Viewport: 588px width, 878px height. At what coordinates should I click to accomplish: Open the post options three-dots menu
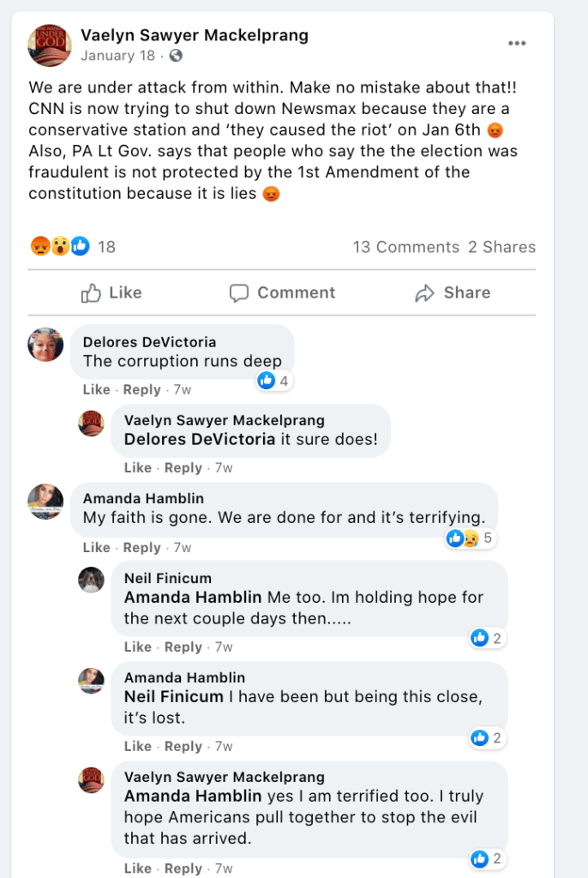[x=517, y=44]
